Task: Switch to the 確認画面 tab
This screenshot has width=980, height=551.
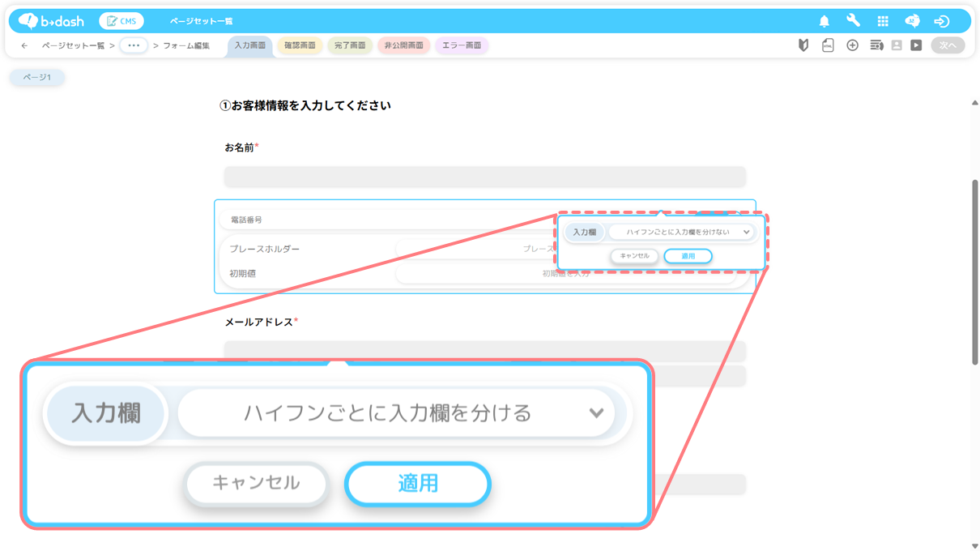Action: coord(300,45)
